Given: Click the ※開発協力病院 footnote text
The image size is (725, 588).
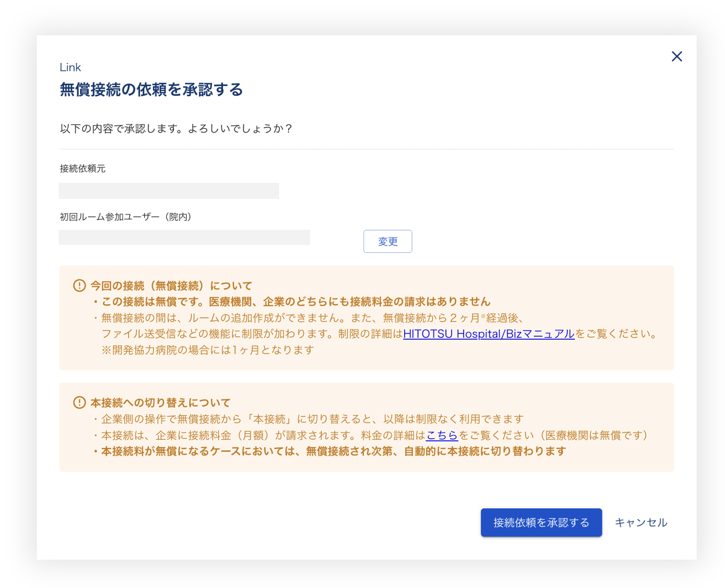Looking at the screenshot, I should (207, 350).
